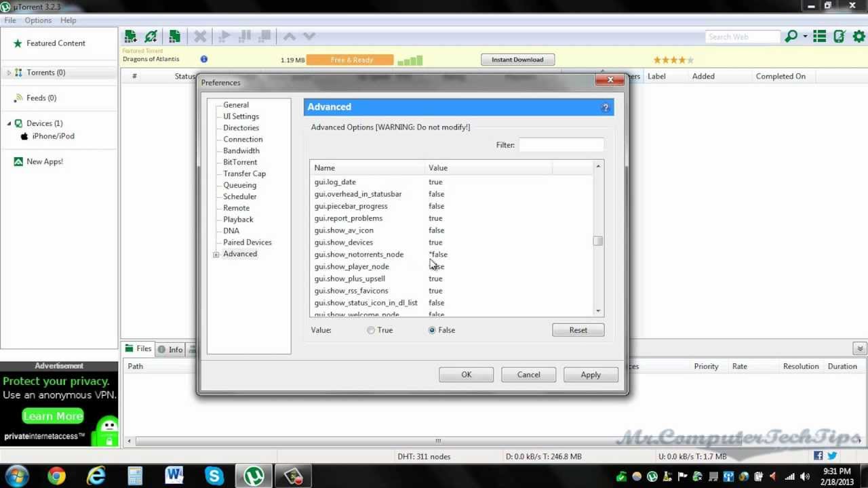Screen dimensions: 868x488
Task: Select the False radio button
Action: tap(432, 330)
